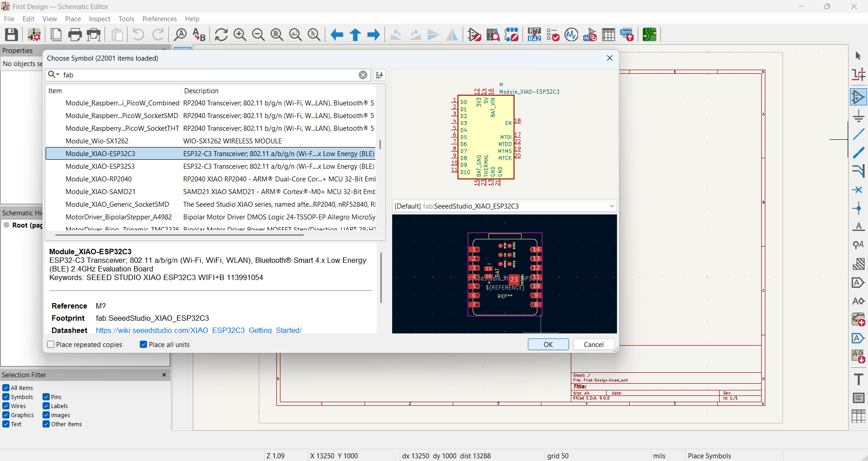Open the Place menu
The width and height of the screenshot is (868, 461).
pyautogui.click(x=73, y=19)
